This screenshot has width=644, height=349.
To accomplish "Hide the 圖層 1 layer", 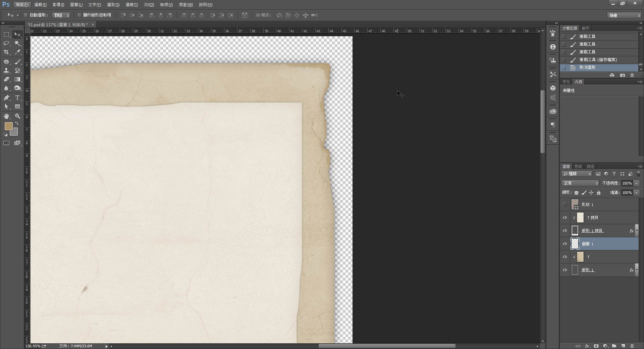I will click(565, 244).
